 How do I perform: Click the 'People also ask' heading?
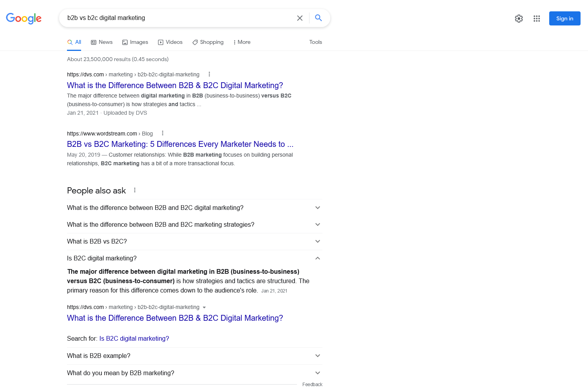click(96, 190)
